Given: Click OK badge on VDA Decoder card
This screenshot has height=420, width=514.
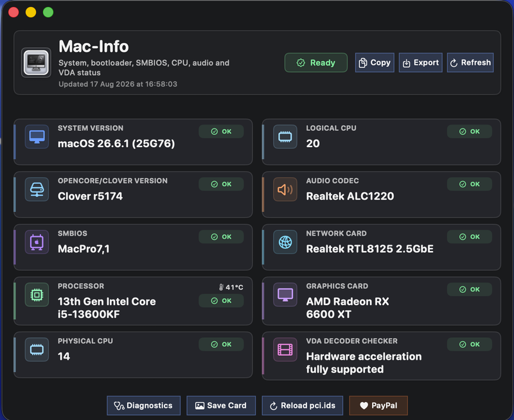Looking at the screenshot, I should tap(470, 344).
